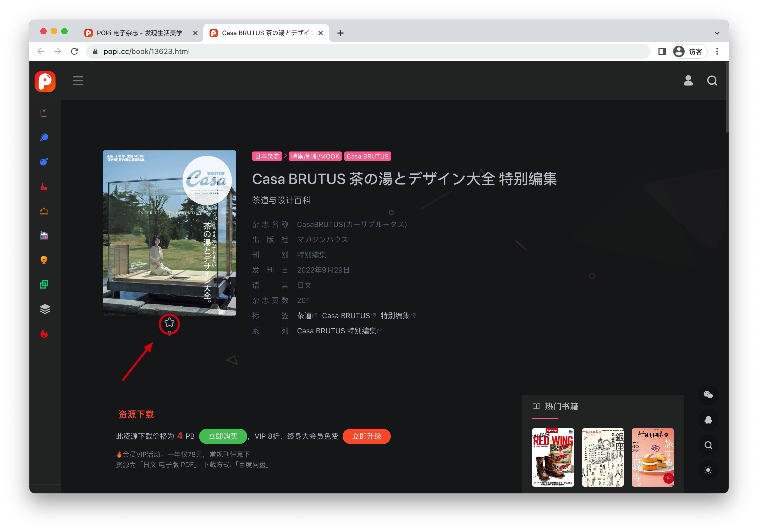Open the WeChat sharing icon on right edge
Screen dimensions: 758x532
[x=708, y=395]
